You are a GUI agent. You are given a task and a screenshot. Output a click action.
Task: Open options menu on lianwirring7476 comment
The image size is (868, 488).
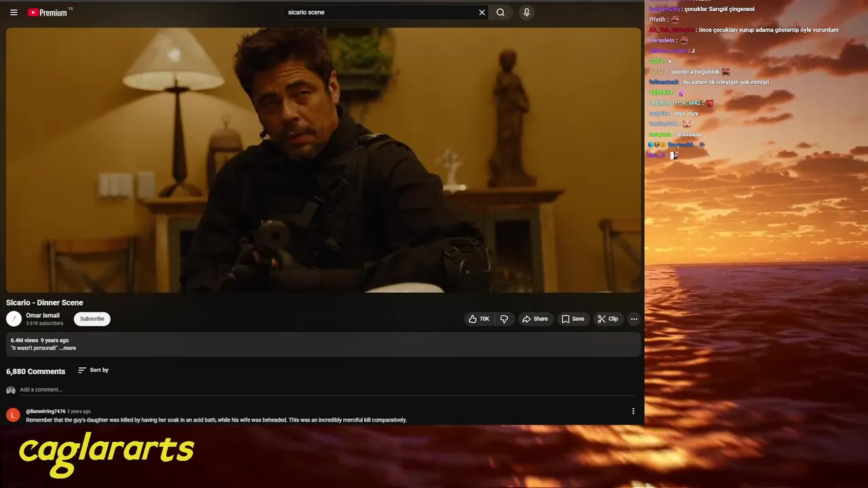point(633,411)
